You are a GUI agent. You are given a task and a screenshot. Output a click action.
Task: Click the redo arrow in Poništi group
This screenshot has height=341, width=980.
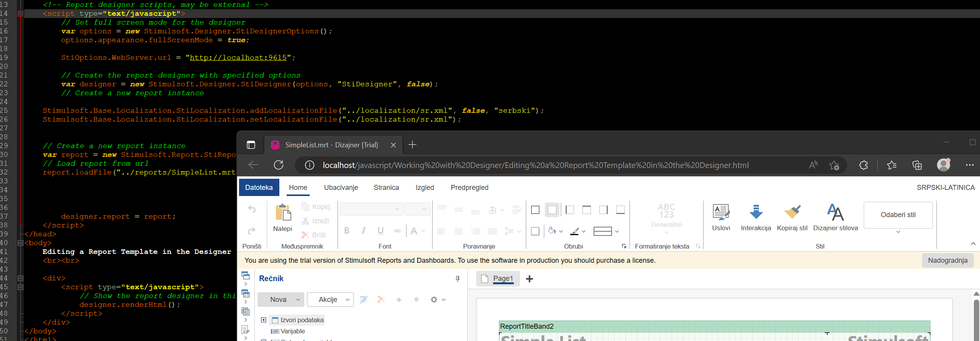point(252,231)
